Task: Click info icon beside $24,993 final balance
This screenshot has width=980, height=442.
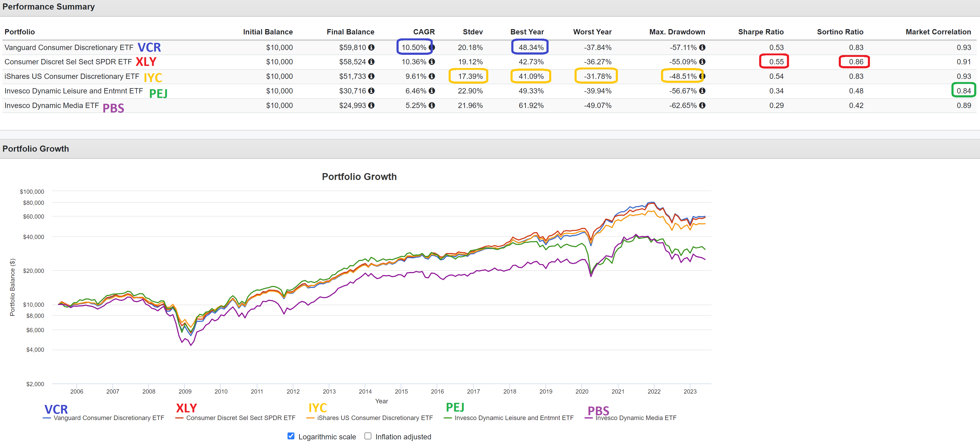Action: tap(371, 105)
